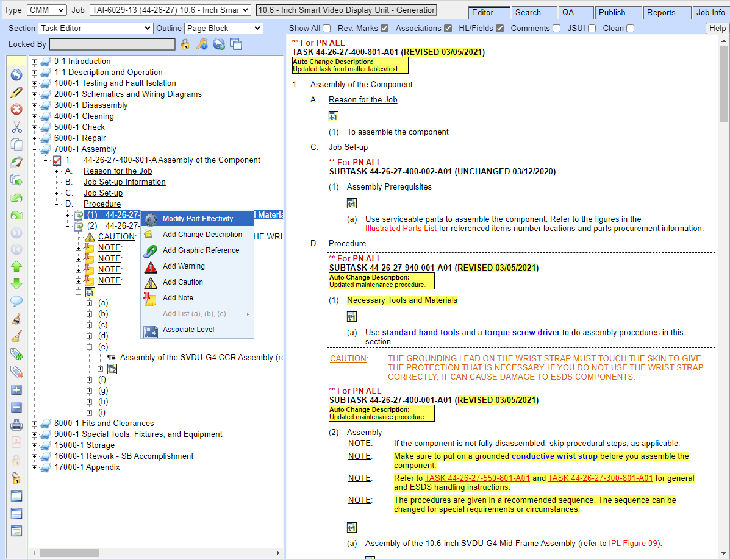Click the globe icon near Locked By
Screen dimensions: 730x560
click(x=219, y=44)
